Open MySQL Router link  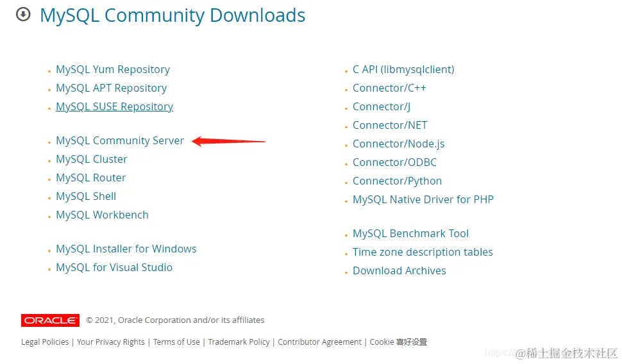91,178
